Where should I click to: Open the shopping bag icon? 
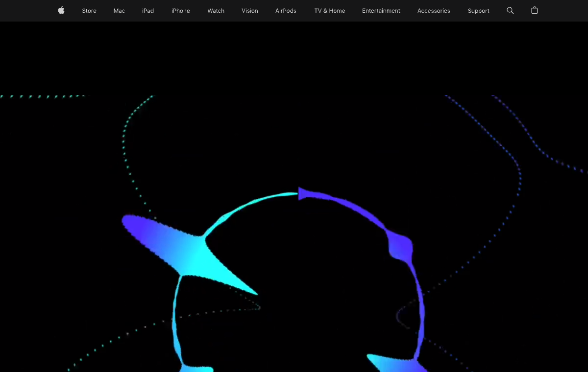tap(535, 10)
